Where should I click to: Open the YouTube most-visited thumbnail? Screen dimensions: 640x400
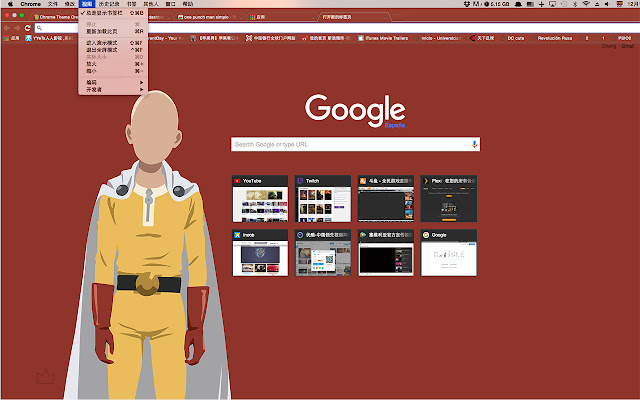click(260, 199)
